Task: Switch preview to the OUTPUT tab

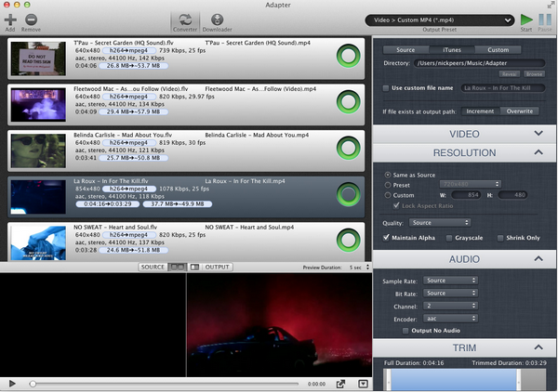Action: click(x=217, y=267)
